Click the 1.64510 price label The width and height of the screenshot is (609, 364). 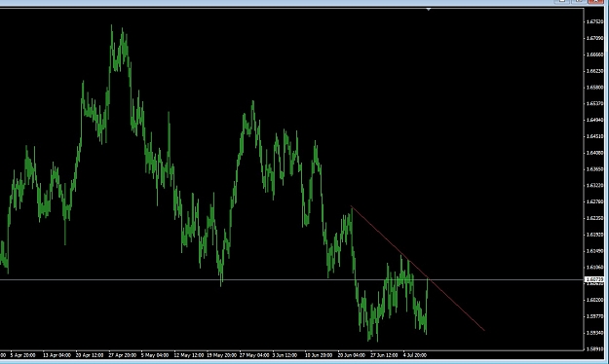click(595, 136)
